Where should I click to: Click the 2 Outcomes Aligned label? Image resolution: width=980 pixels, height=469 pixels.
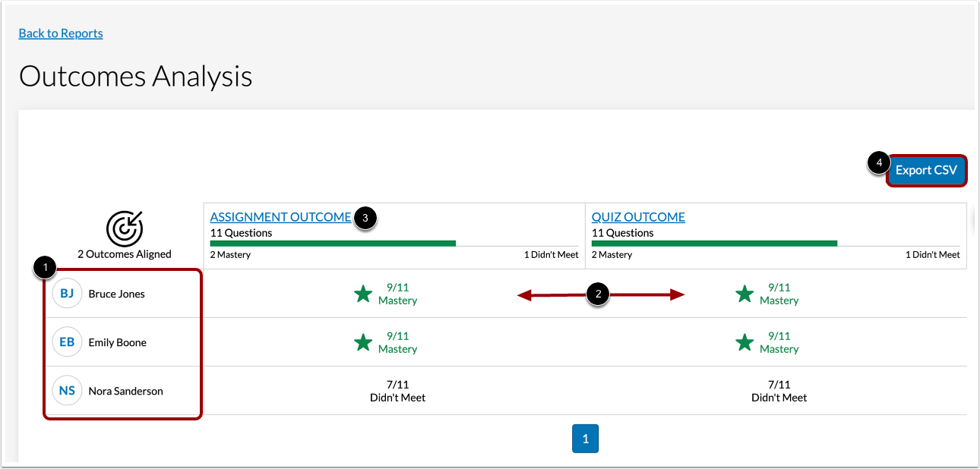pyautogui.click(x=124, y=253)
